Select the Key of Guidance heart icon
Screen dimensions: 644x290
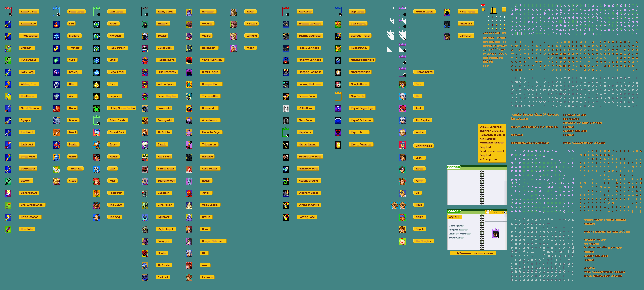pyautogui.click(x=338, y=121)
